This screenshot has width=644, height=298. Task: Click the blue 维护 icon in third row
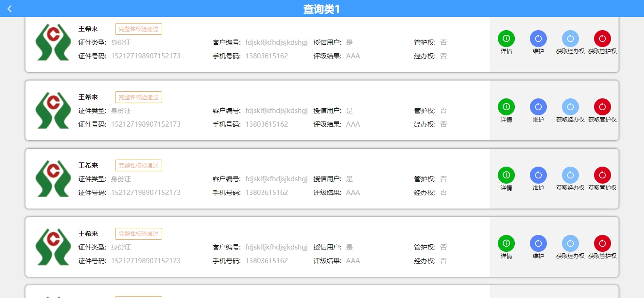538,175
